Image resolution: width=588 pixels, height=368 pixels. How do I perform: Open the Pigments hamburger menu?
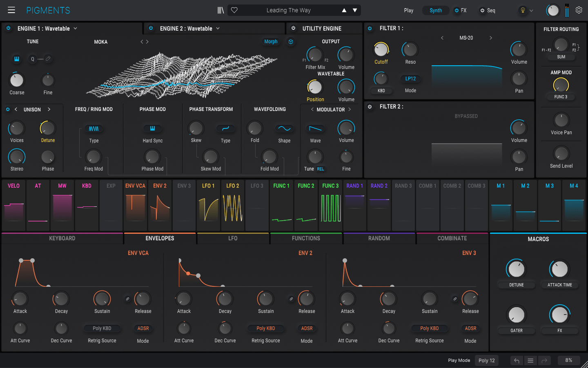[11, 10]
